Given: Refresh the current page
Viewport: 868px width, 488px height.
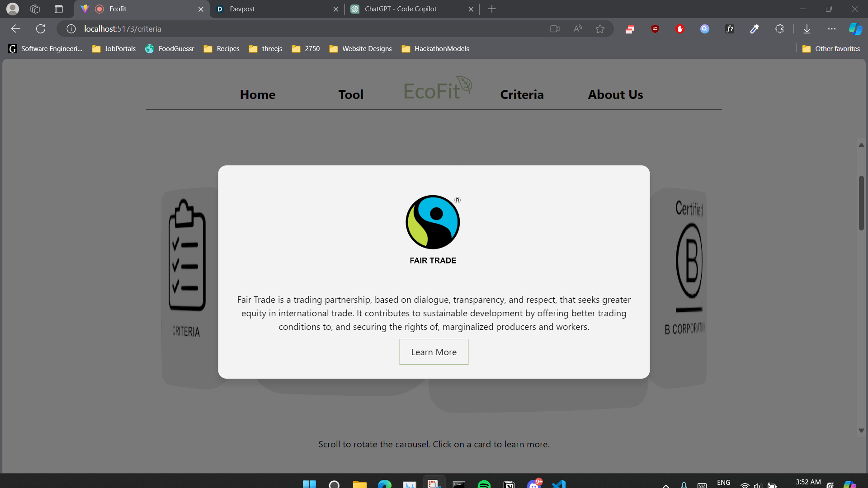Looking at the screenshot, I should tap(41, 29).
